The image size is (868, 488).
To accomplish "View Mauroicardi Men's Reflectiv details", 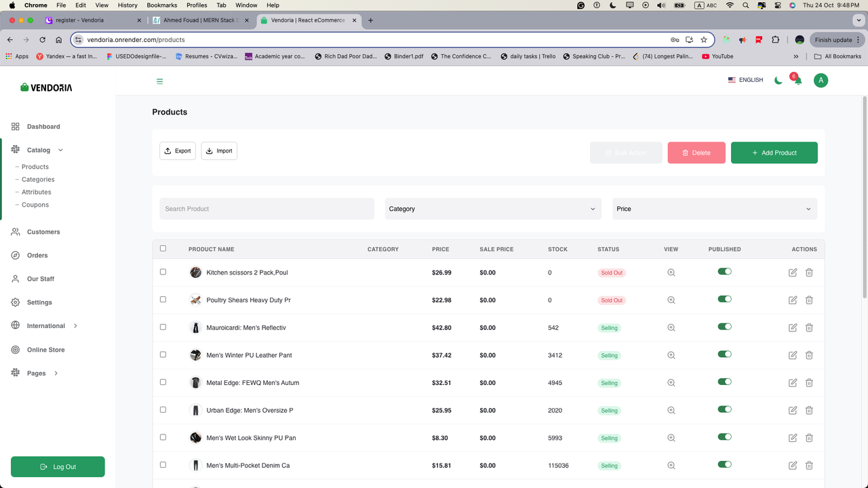I will tap(671, 327).
